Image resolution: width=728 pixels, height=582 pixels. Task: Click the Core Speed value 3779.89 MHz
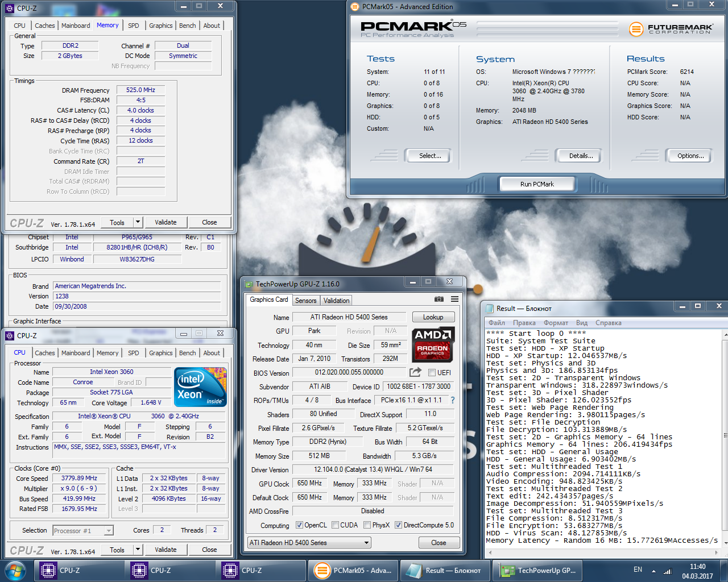(79, 478)
